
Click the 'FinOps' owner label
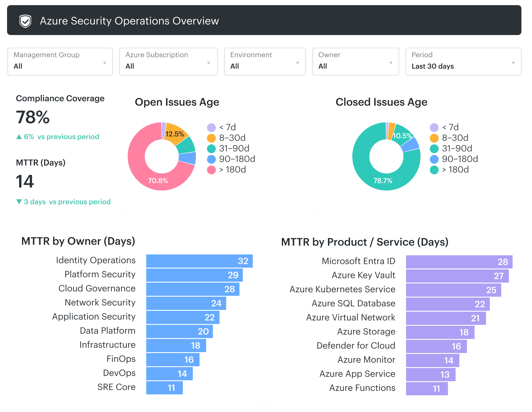[121, 359]
